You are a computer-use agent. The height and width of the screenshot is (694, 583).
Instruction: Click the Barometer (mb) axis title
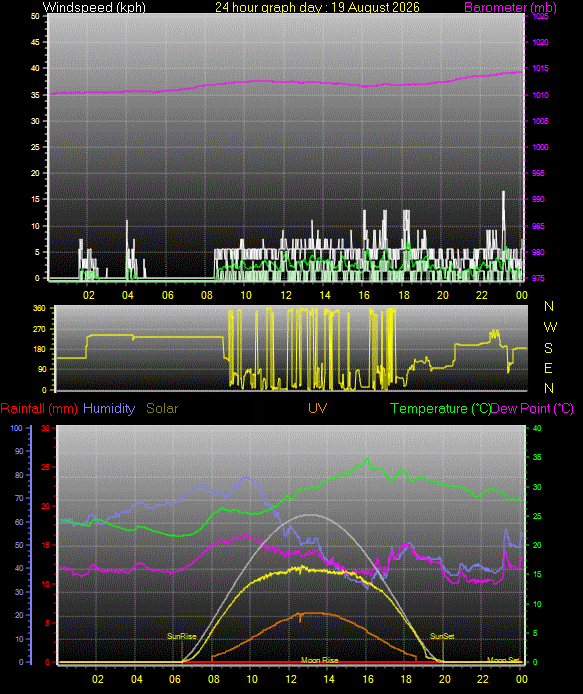[x=510, y=7]
